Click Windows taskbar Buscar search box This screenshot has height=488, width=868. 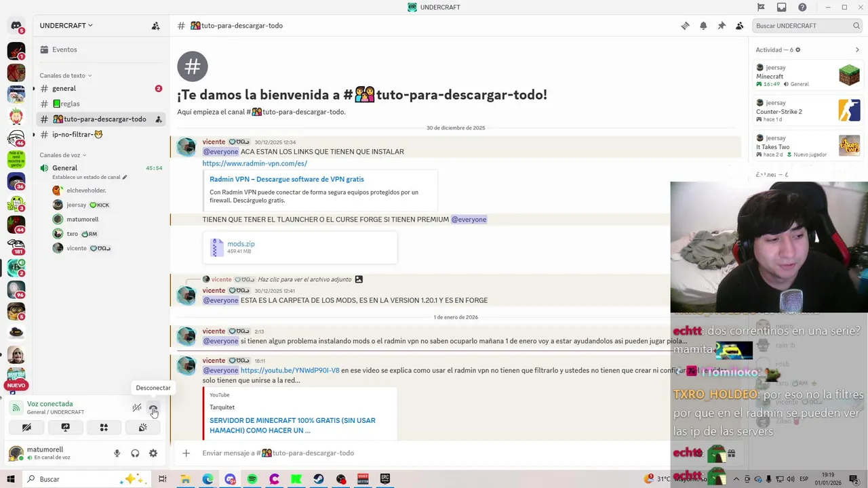[87, 479]
